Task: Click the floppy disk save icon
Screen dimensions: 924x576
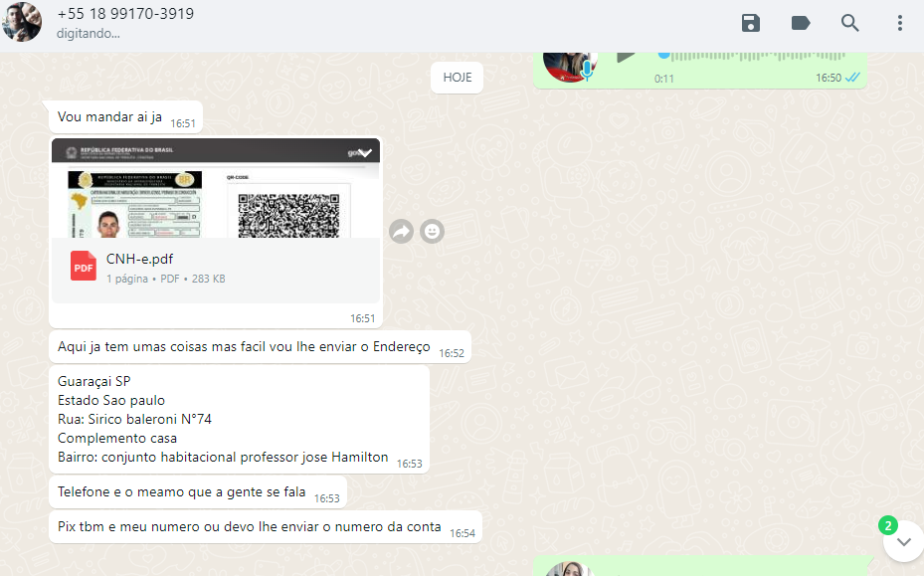Action: pos(751,23)
